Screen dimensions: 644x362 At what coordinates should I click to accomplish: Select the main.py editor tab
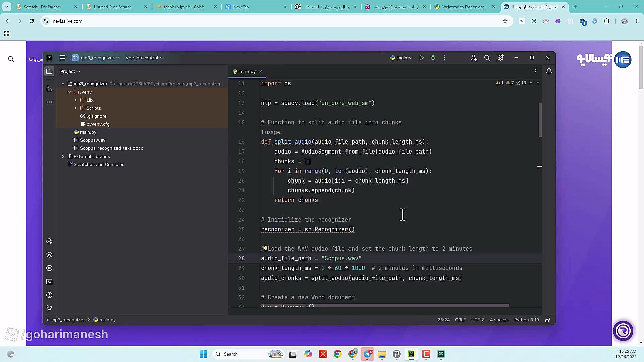click(247, 71)
